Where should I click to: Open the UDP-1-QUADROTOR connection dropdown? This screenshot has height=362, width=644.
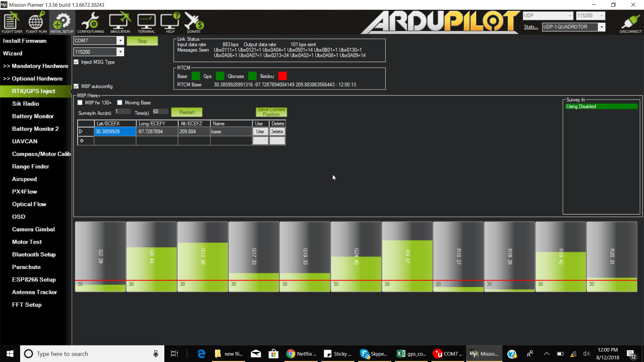pos(602,27)
